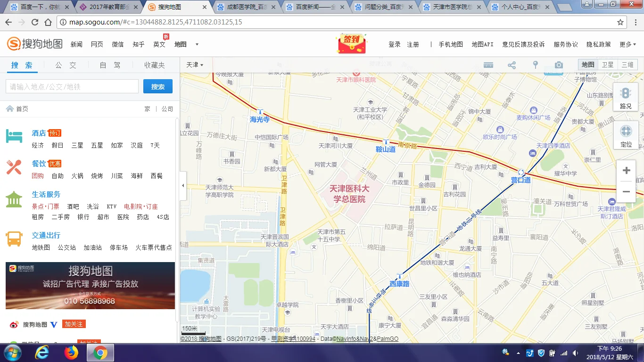
Task: Enable the 路况 traffic conditions overlay
Action: point(626,98)
